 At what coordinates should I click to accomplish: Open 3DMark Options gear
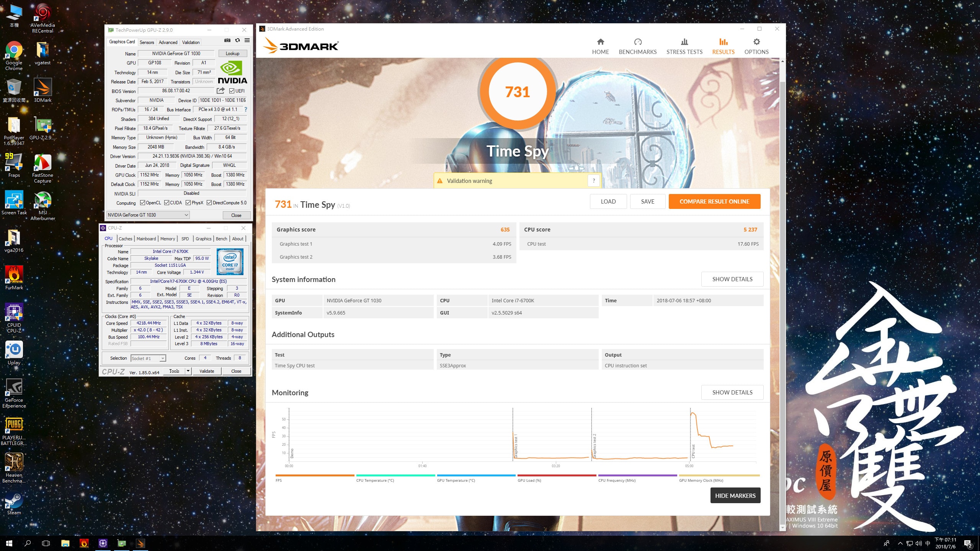[x=756, y=47]
